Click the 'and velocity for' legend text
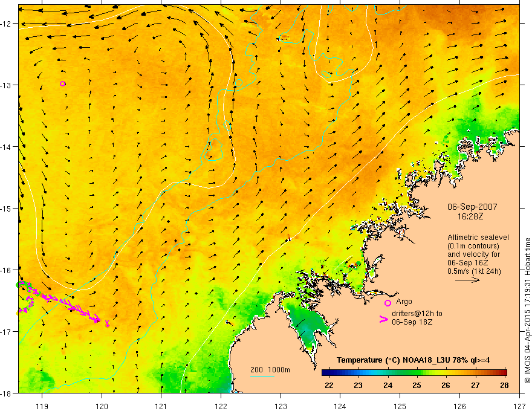 point(473,254)
